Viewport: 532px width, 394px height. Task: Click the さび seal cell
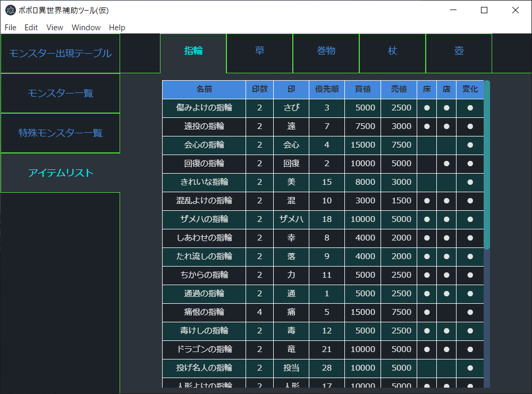coord(291,108)
